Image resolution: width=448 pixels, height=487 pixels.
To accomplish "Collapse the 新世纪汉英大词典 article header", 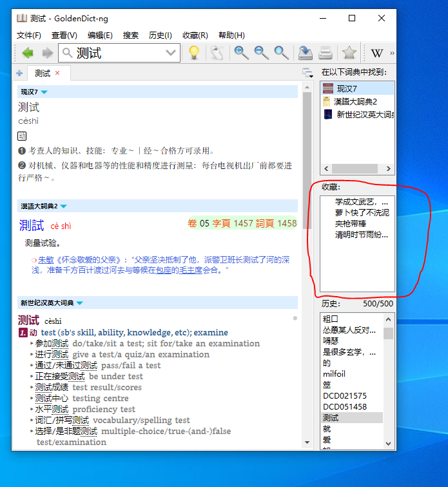I will pos(80,303).
